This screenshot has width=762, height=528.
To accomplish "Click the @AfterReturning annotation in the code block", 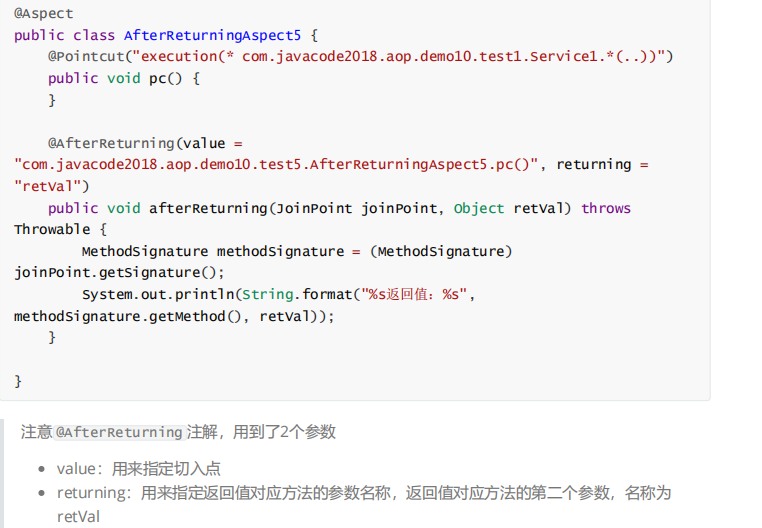I will pos(111,143).
